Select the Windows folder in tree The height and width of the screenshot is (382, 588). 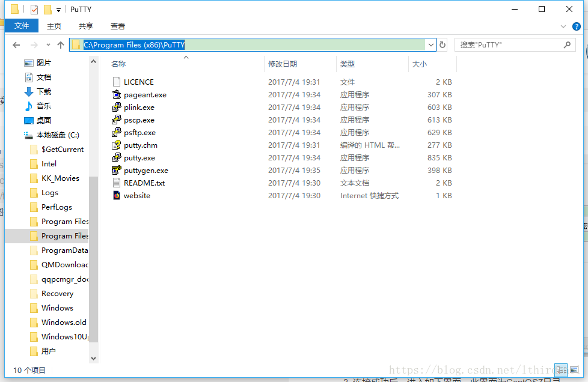57,308
